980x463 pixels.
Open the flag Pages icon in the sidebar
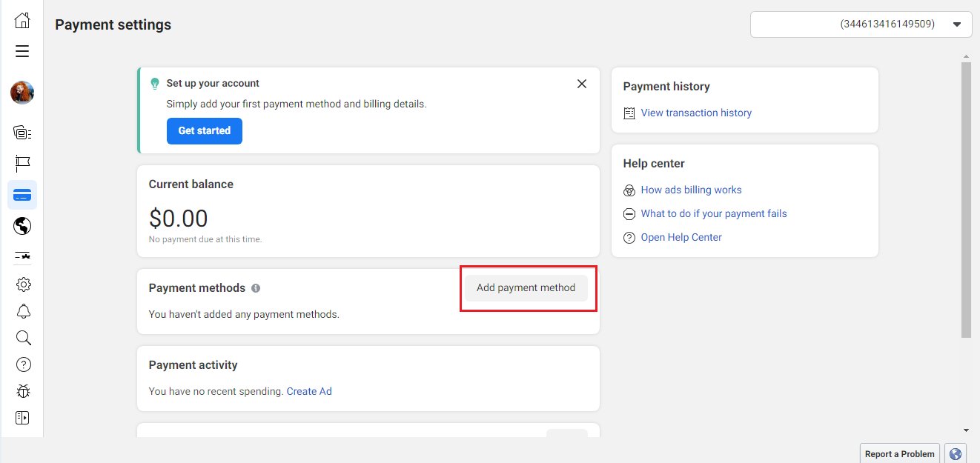click(22, 164)
